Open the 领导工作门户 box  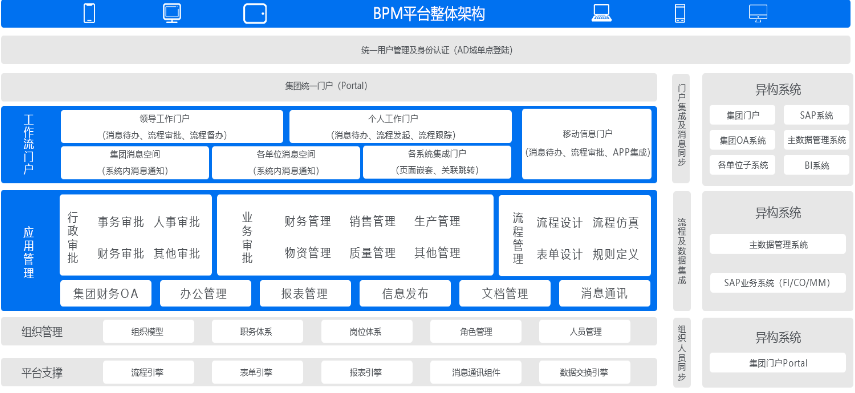coord(172,126)
